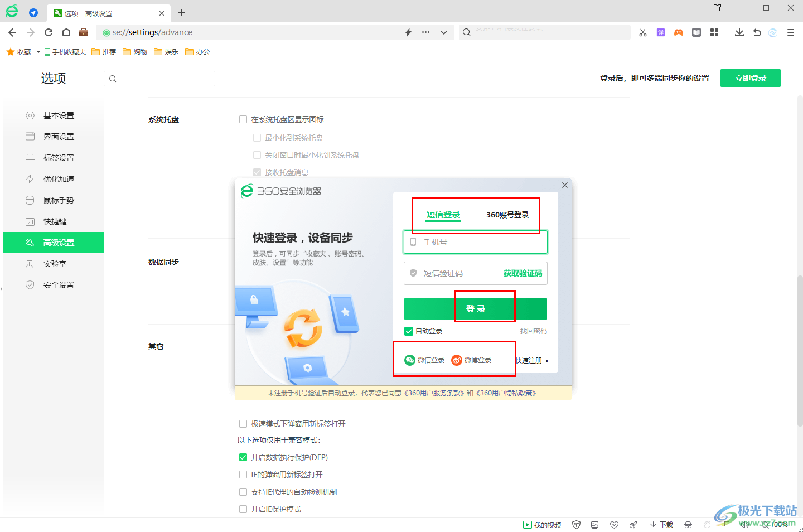Toggle 关闭窗口时最小化到系统托盘 checkbox

[257, 155]
